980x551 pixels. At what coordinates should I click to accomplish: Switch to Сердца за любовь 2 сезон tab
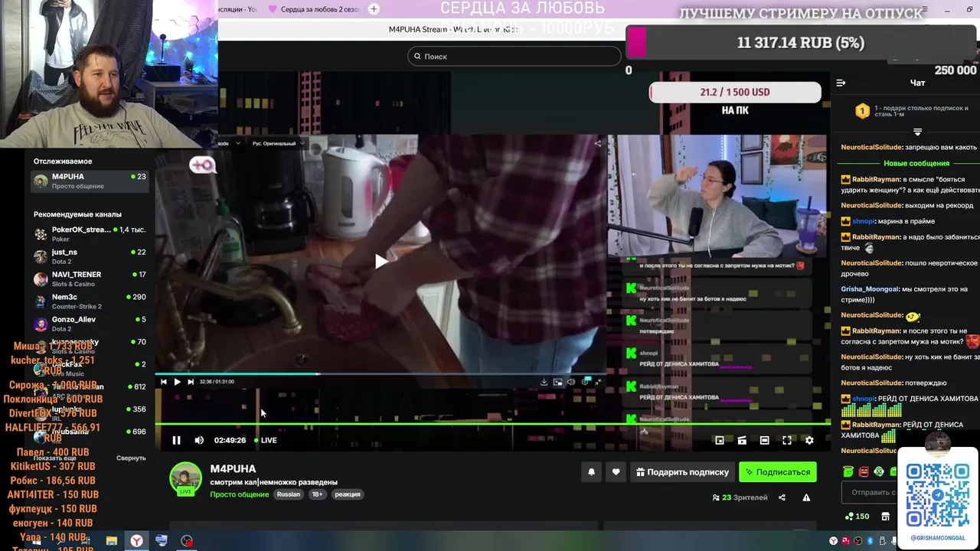click(315, 9)
